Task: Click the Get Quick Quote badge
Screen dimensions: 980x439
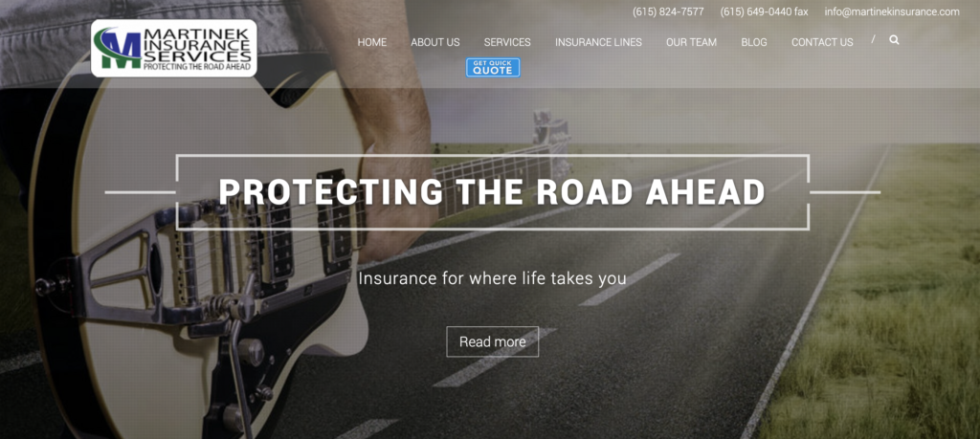Action: coord(493,68)
